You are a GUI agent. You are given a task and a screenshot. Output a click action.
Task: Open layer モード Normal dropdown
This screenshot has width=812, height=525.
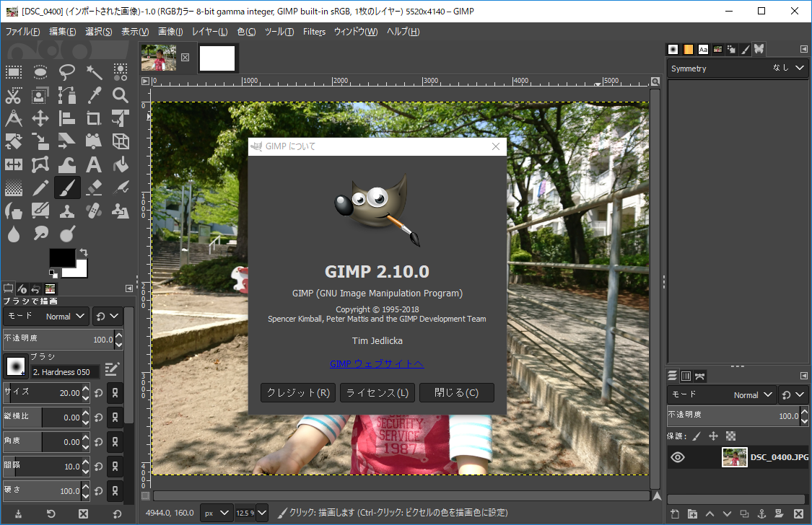[722, 394]
